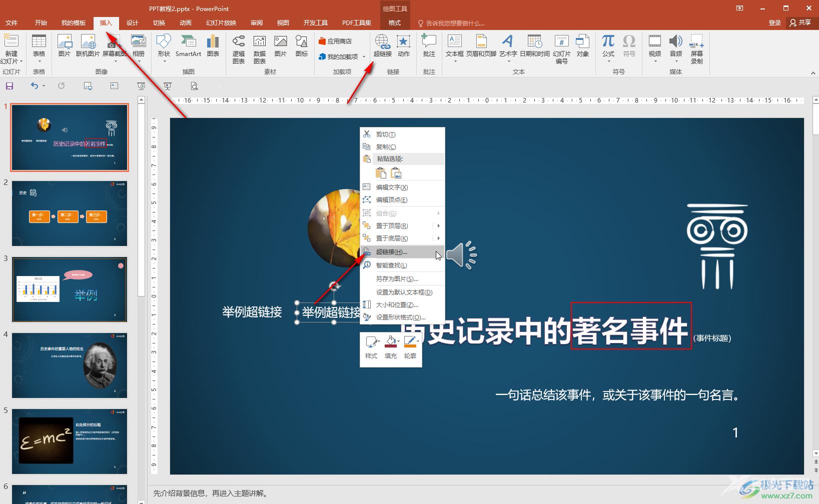The image size is (819, 504).
Task: Click the 超链接 hyperlink icon in ribbon
Action: 382,46
